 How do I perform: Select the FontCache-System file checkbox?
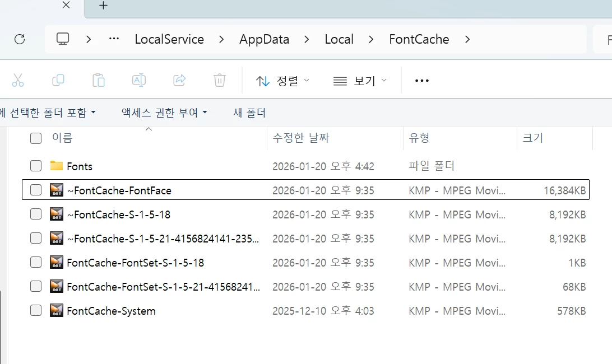click(x=36, y=311)
